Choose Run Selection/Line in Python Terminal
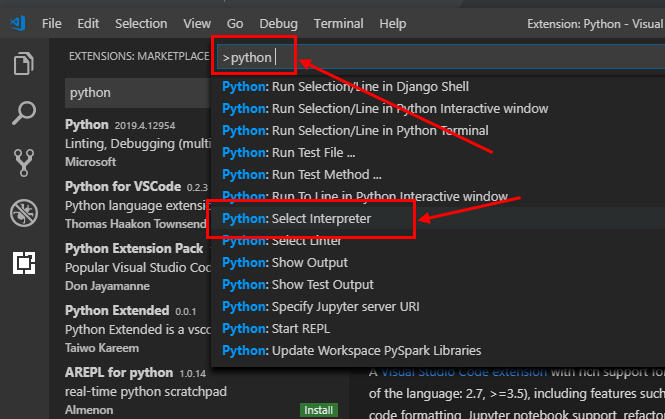This screenshot has width=665, height=419. [x=438, y=131]
